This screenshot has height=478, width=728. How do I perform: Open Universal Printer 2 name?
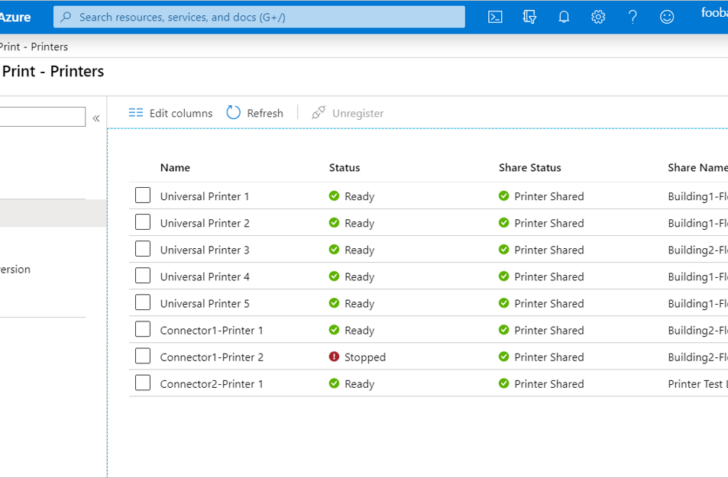point(205,223)
